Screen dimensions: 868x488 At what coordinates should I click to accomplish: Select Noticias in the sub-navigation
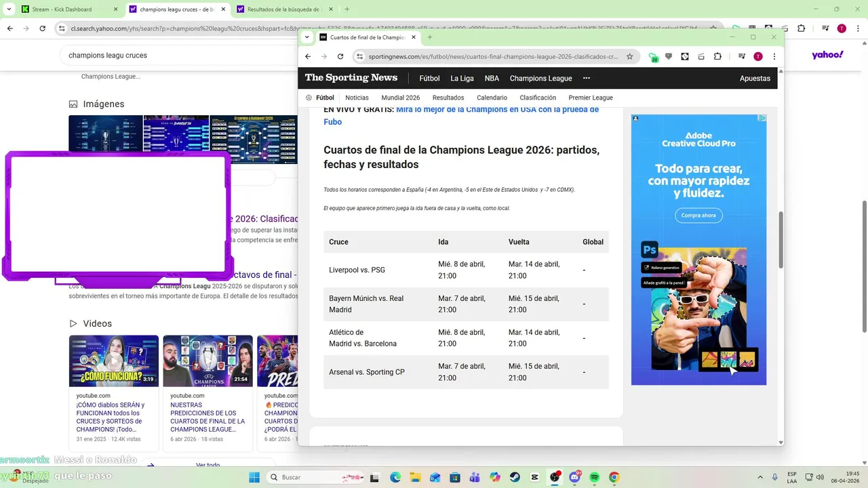pos(357,98)
